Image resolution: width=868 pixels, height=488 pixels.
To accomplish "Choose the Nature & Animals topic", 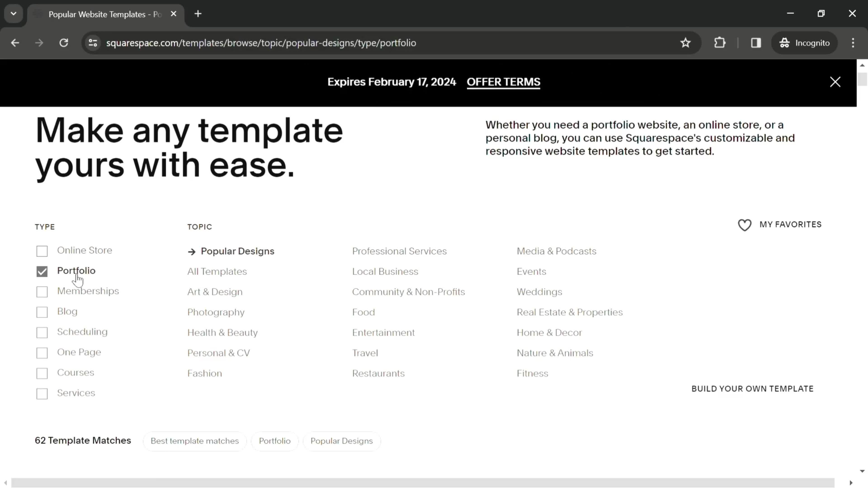I will [x=555, y=353].
